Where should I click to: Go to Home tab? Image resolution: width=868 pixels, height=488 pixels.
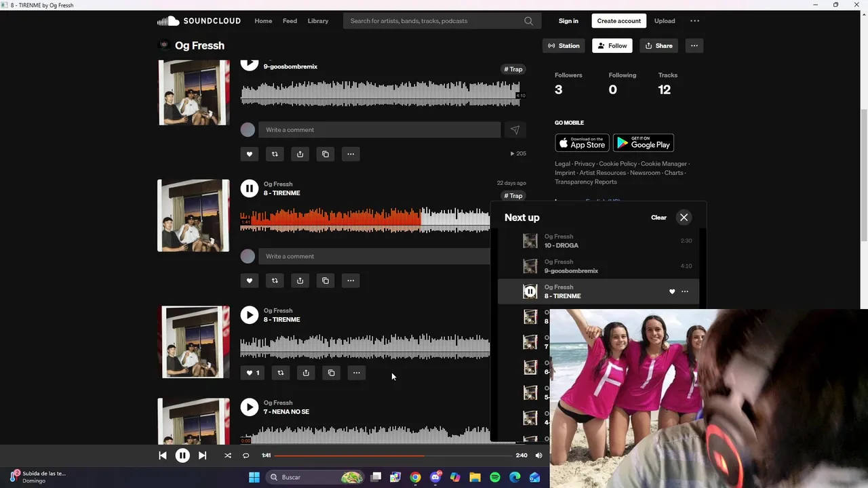[x=263, y=21]
